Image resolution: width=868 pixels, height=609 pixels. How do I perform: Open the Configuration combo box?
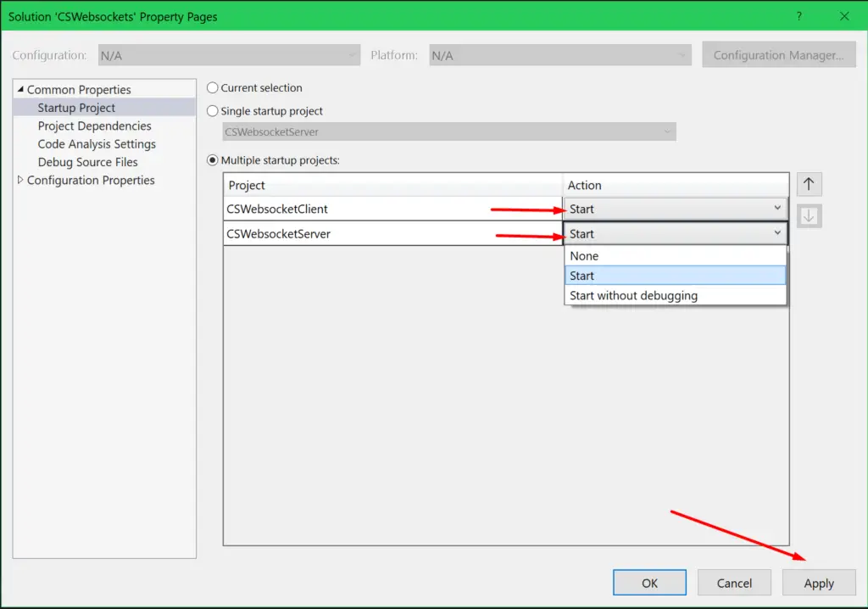(354, 54)
